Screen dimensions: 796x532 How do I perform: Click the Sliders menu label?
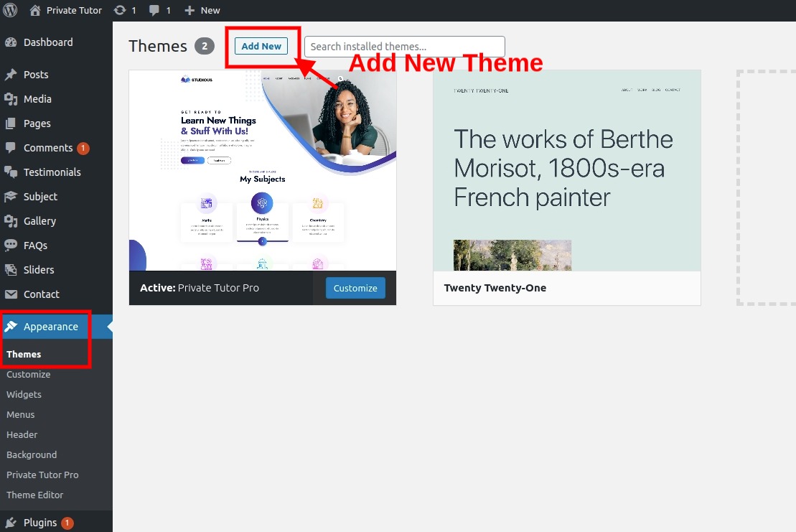pyautogui.click(x=39, y=270)
